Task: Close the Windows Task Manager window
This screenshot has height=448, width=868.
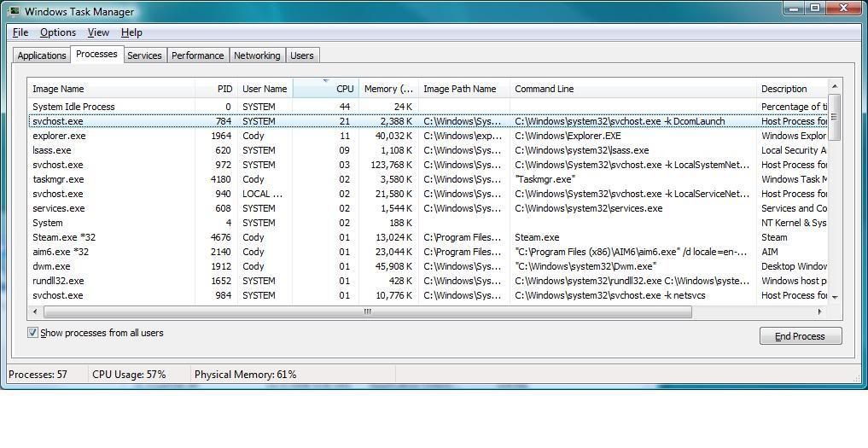Action: 844,8
